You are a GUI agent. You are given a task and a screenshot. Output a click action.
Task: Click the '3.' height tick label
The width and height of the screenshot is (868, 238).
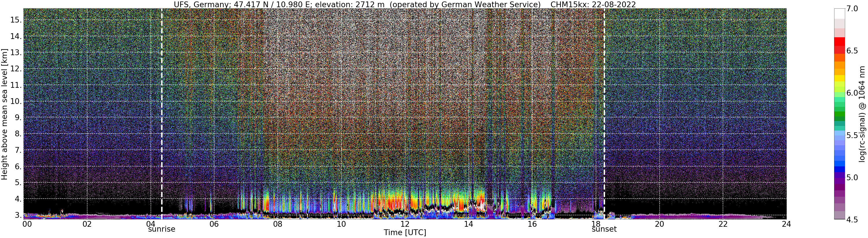pyautogui.click(x=18, y=215)
